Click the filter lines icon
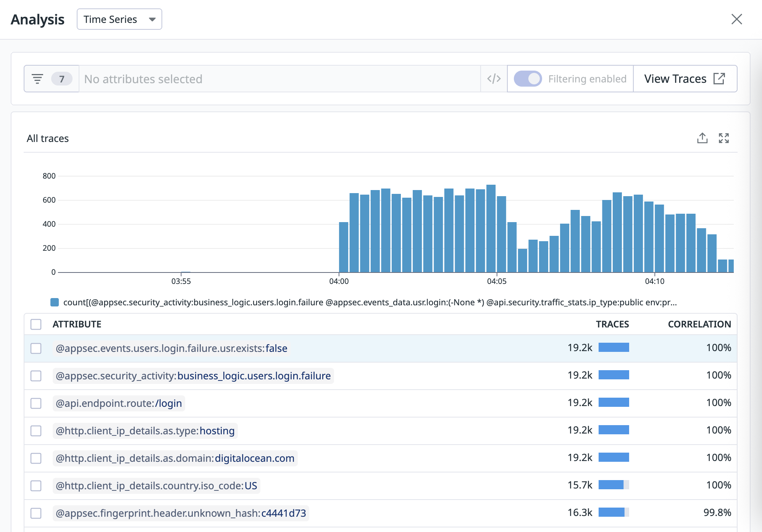Viewport: 762px width, 532px height. click(37, 79)
